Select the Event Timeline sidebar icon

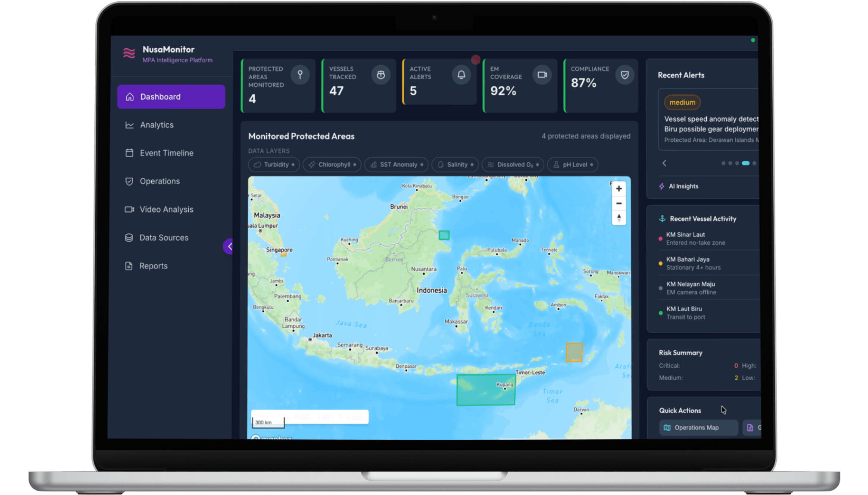pyautogui.click(x=129, y=153)
